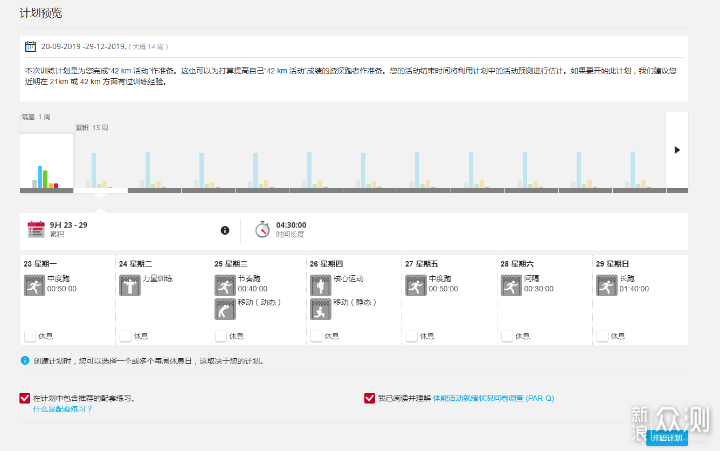Check the rest box for Wednesday 25
Screen dimensions: 720x451
[x=220, y=336]
